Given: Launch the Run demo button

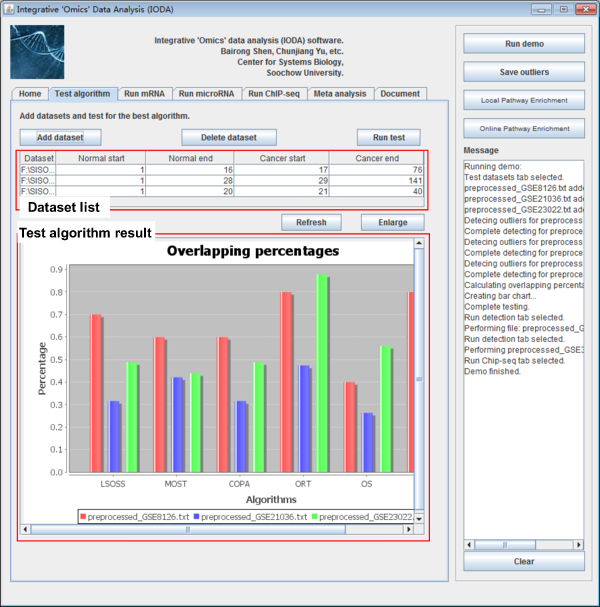Looking at the screenshot, I should click(x=524, y=44).
